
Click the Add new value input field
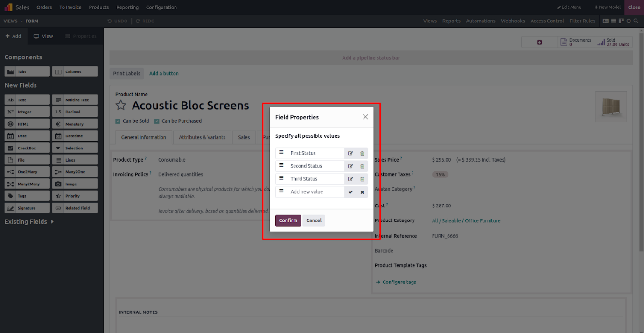[x=315, y=192]
